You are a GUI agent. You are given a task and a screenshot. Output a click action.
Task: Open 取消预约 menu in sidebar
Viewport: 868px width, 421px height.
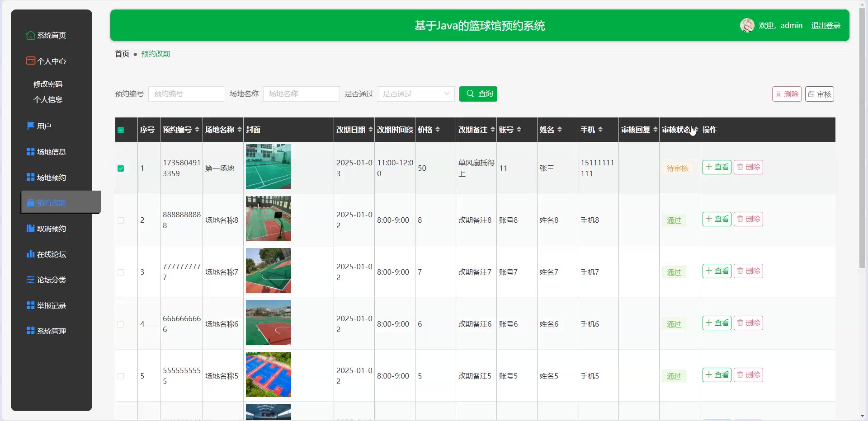(x=51, y=229)
